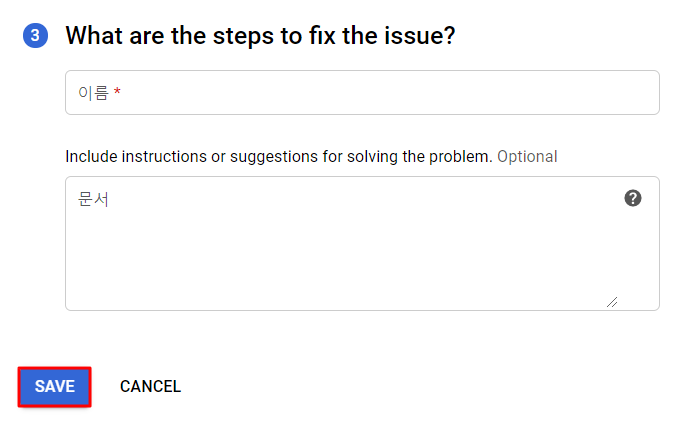Screen dimensions: 692x431
Task: Discard changes using CANCEL
Action: pyautogui.click(x=150, y=387)
